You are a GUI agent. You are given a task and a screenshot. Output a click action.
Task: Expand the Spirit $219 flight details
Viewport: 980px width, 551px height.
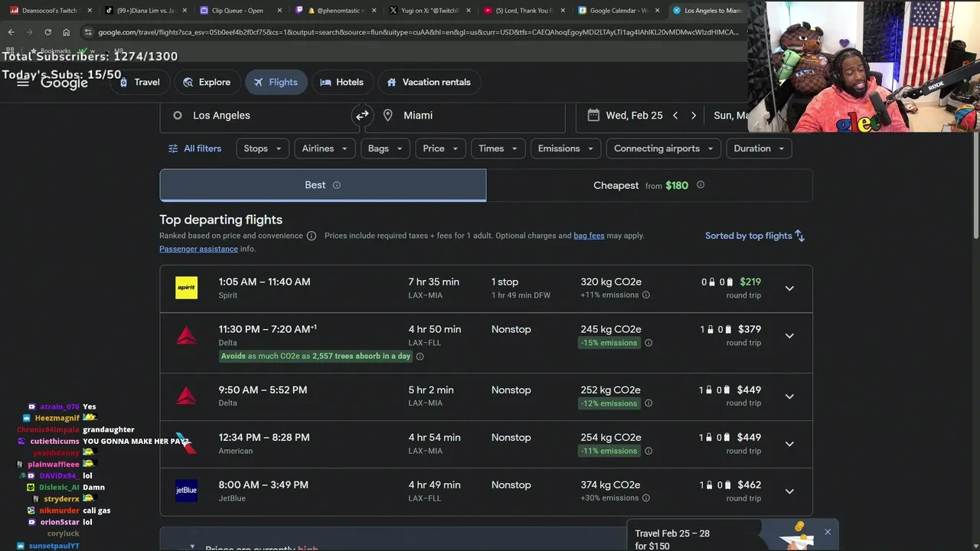click(789, 289)
